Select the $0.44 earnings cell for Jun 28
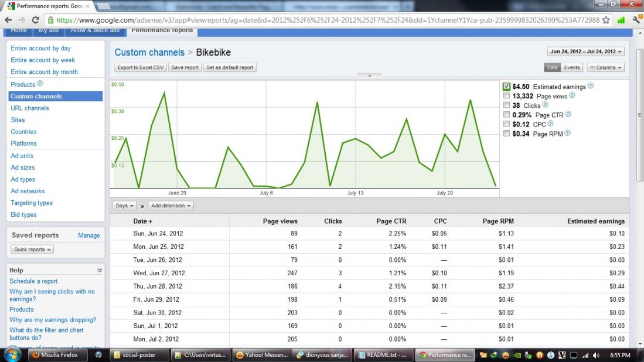Screen dimensions: 644x362 (616, 286)
